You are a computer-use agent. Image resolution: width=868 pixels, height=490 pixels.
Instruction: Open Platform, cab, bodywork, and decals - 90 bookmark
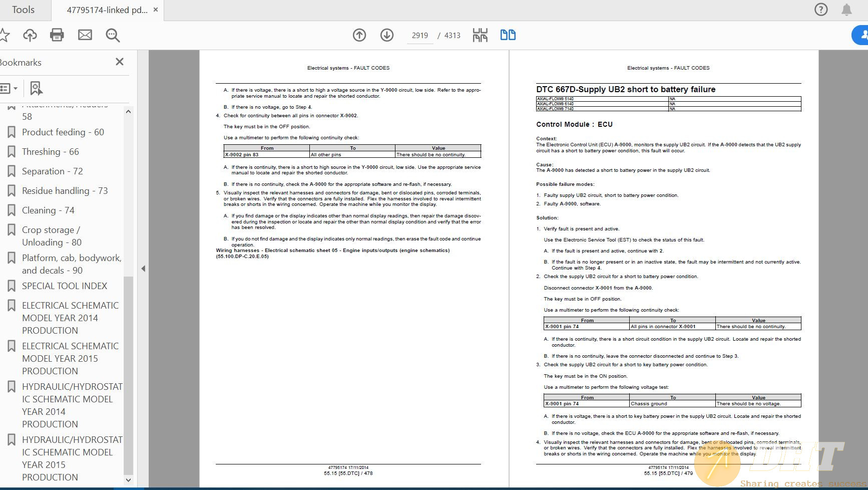coord(72,264)
